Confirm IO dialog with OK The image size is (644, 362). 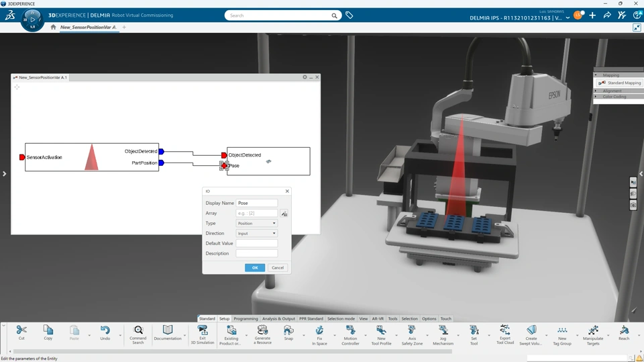click(x=255, y=267)
